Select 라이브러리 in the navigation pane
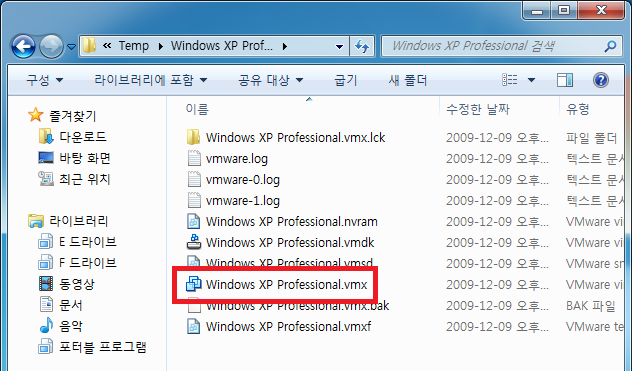 tap(79, 221)
